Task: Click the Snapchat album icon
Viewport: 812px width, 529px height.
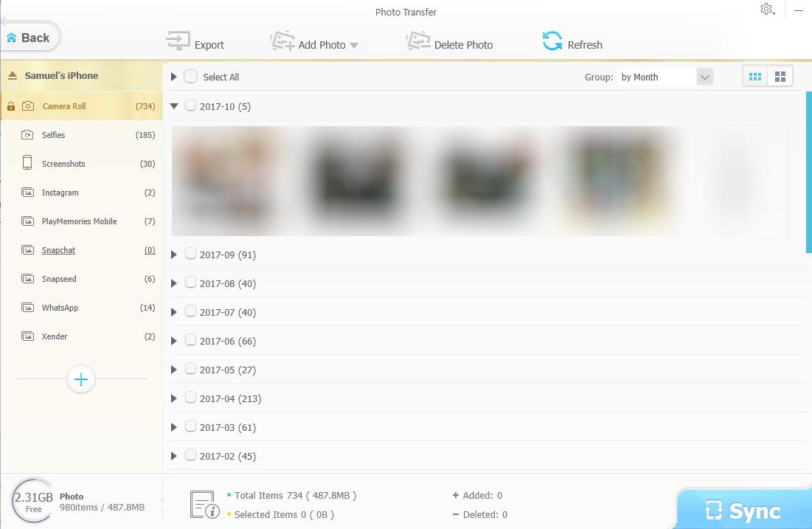Action: pyautogui.click(x=27, y=249)
